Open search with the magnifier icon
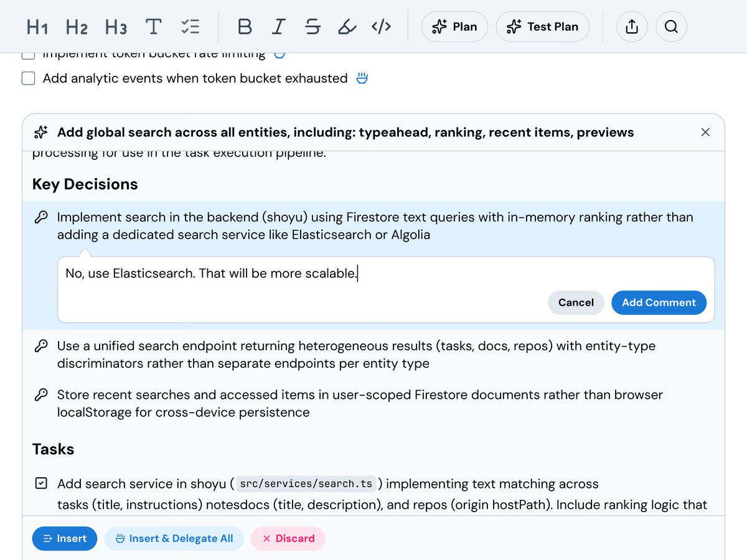747x560 pixels. tap(671, 27)
